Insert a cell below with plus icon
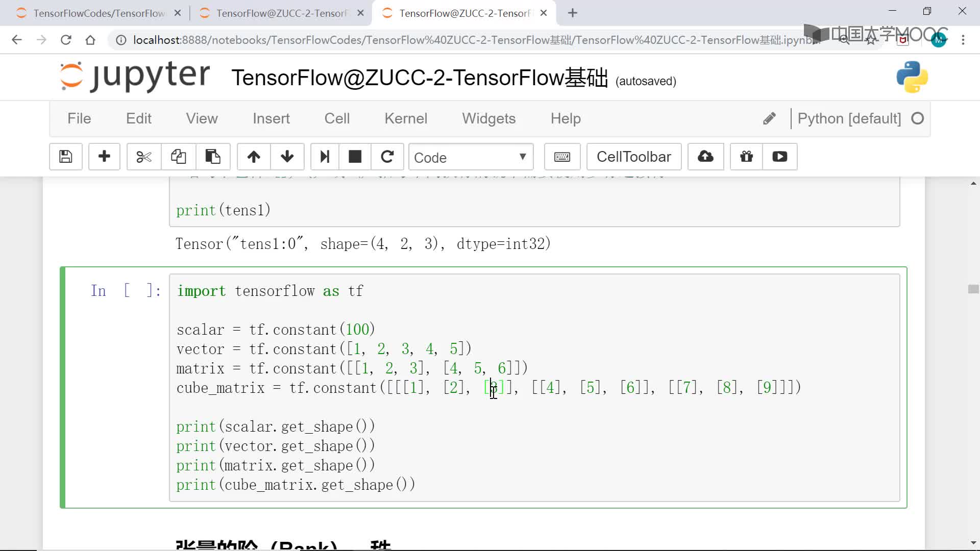Viewport: 980px width, 551px height. [x=104, y=157]
